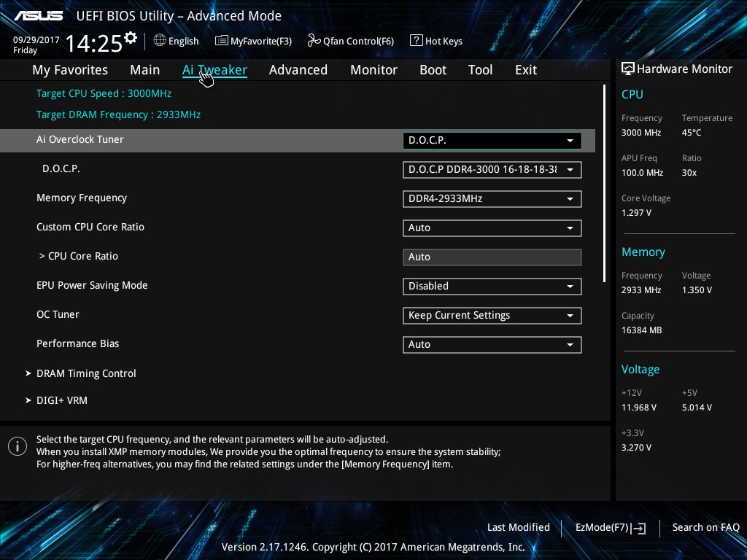Click the Hardware Monitor display icon
The width and height of the screenshot is (747, 560).
coord(628,69)
